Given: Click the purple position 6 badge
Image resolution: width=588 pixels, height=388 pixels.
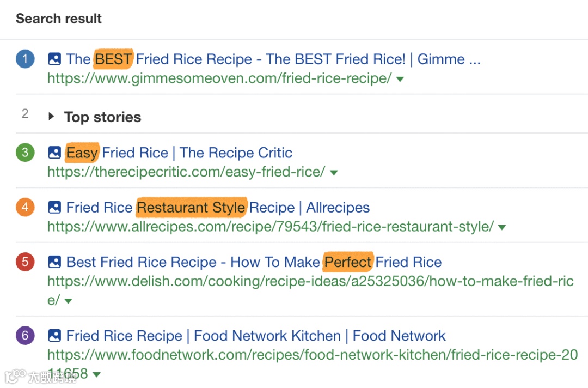Looking at the screenshot, I should (x=25, y=336).
